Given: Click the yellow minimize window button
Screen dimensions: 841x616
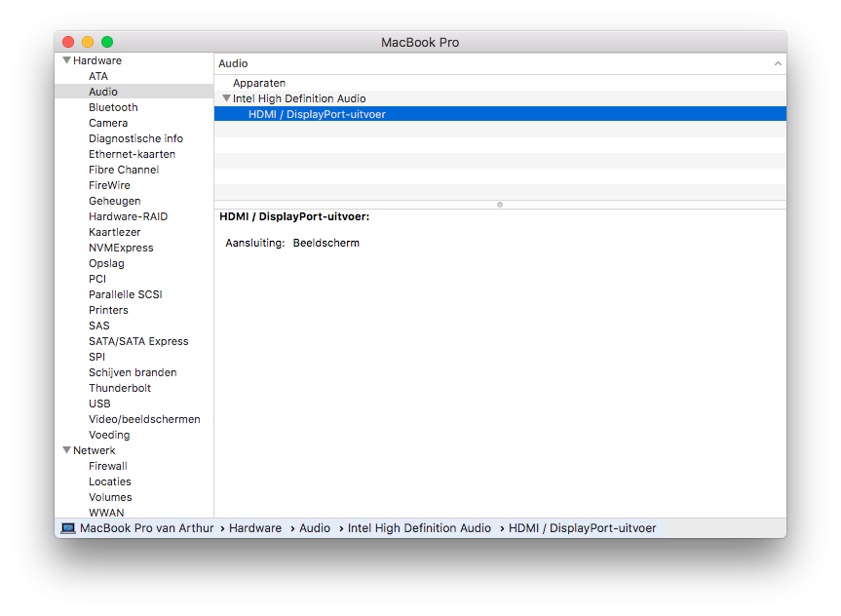Looking at the screenshot, I should (88, 42).
